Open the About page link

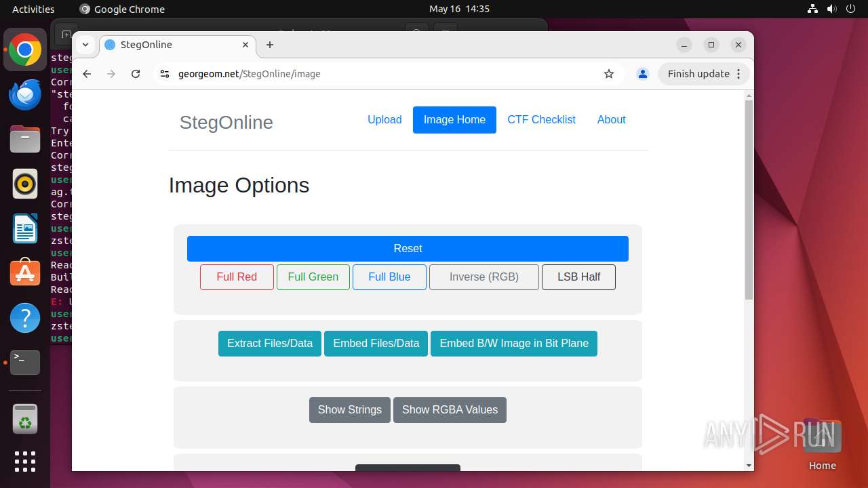click(x=611, y=120)
